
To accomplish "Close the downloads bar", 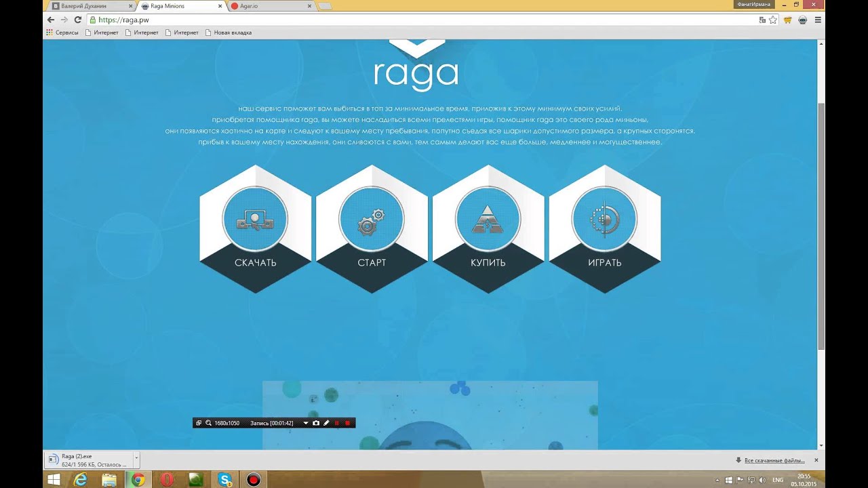I will pyautogui.click(x=816, y=460).
